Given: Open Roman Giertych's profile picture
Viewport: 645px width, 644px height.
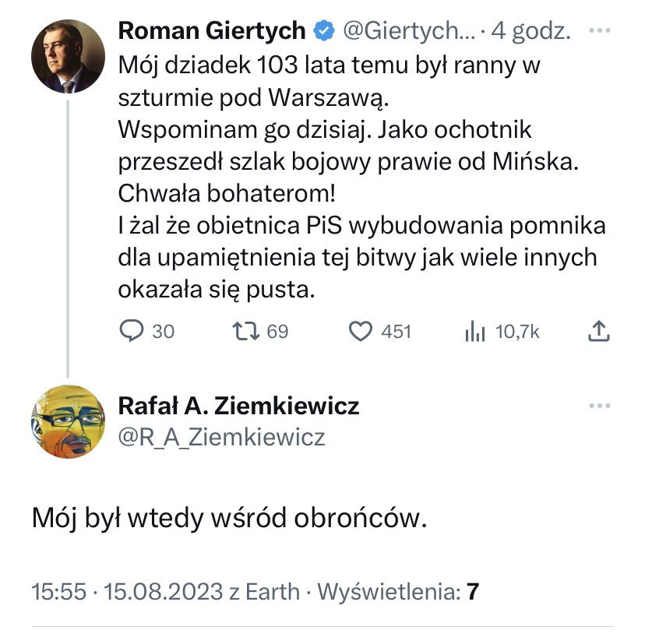Looking at the screenshot, I should (x=67, y=57).
